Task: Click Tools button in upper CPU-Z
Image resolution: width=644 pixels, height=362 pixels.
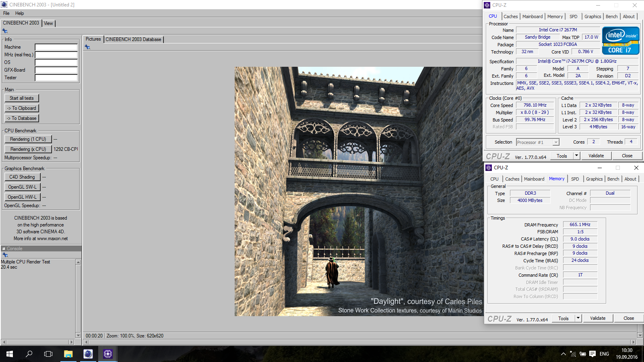Action: point(562,156)
